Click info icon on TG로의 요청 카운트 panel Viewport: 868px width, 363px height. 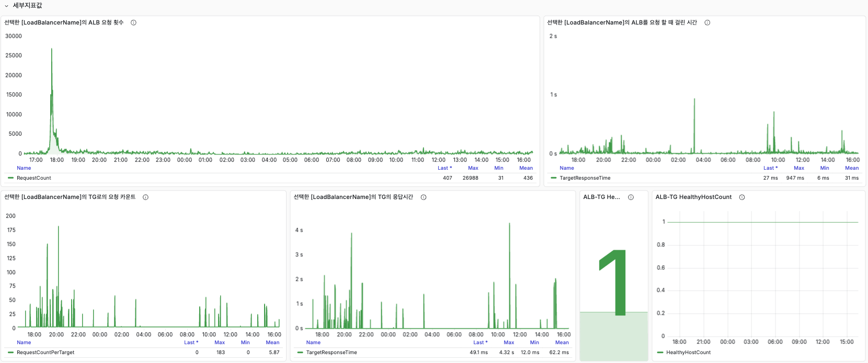point(145,197)
